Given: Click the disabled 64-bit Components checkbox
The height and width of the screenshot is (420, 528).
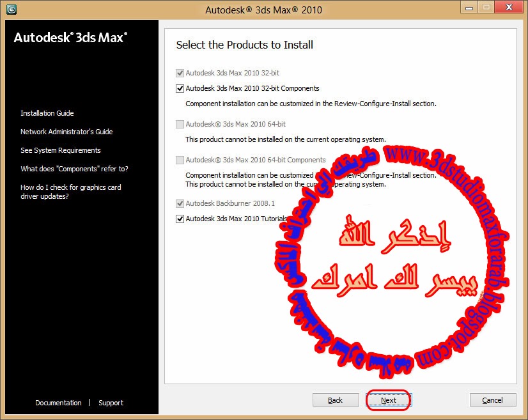Looking at the screenshot, I should [180, 160].
